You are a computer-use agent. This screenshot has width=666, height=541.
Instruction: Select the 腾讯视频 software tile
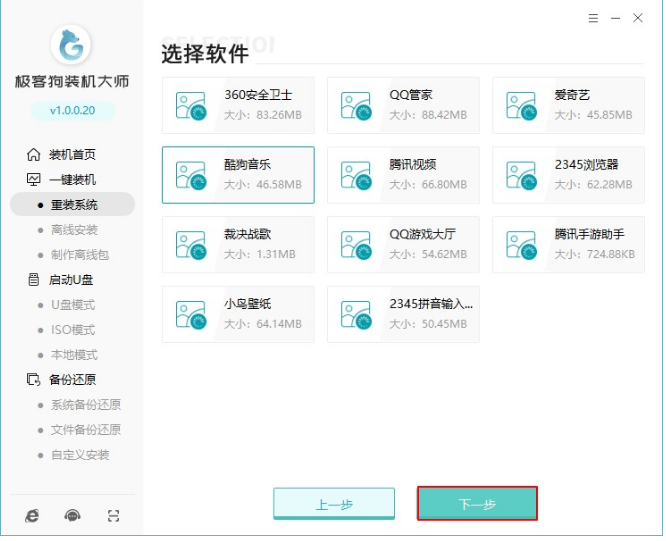tap(404, 175)
